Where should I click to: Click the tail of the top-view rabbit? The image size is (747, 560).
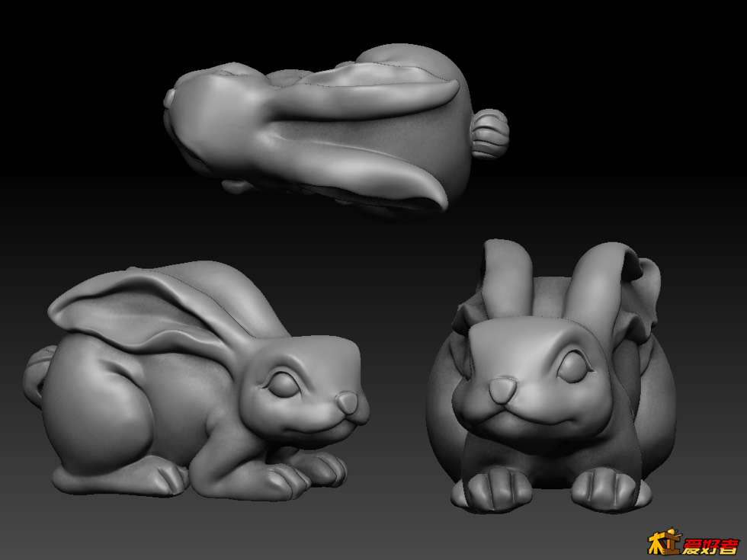coord(490,133)
